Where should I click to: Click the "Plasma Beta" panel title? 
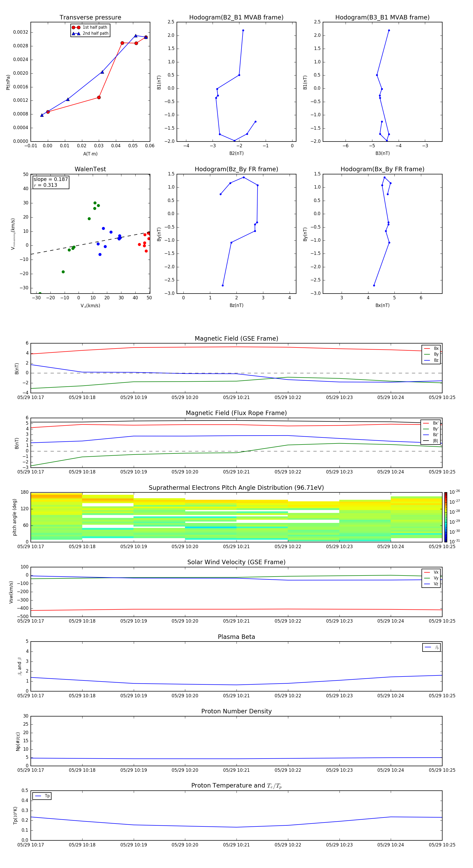pos(236,637)
